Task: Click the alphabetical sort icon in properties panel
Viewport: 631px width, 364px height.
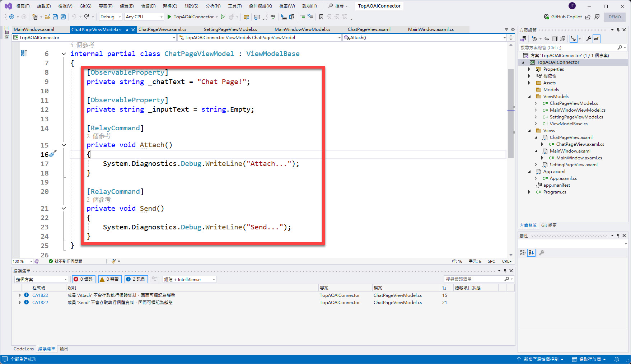Action: pos(532,253)
